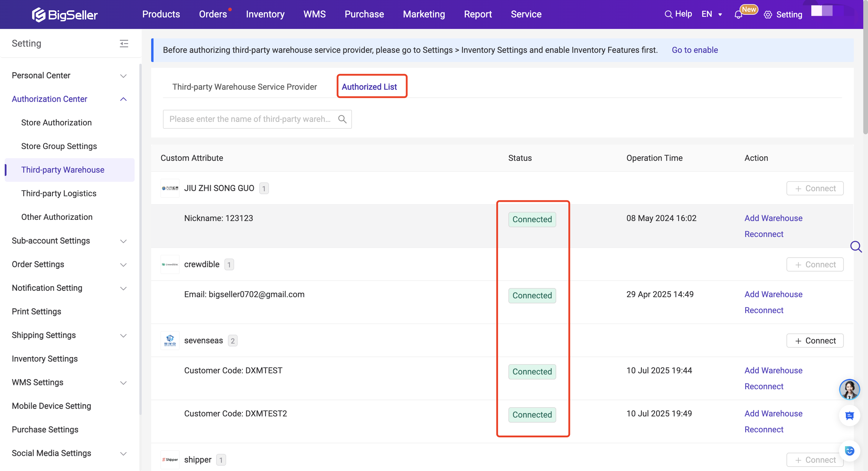This screenshot has width=868, height=471.
Task: Click the search magnifier in warehouse field
Action: pos(342,119)
